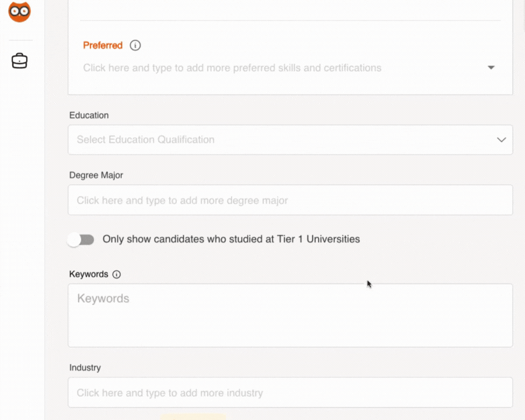This screenshot has height=420, width=525.
Task: Focus the Keywords text area
Action: [290, 315]
